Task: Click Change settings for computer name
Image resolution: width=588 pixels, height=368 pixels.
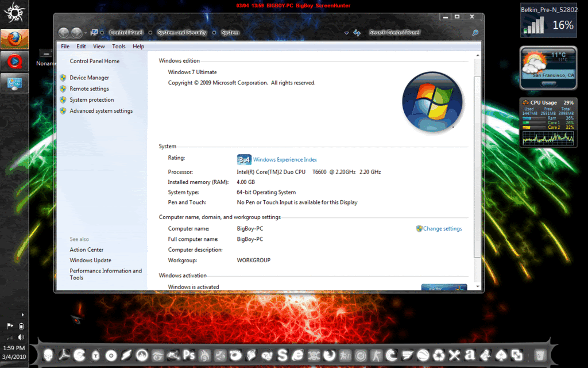Action: pyautogui.click(x=443, y=229)
